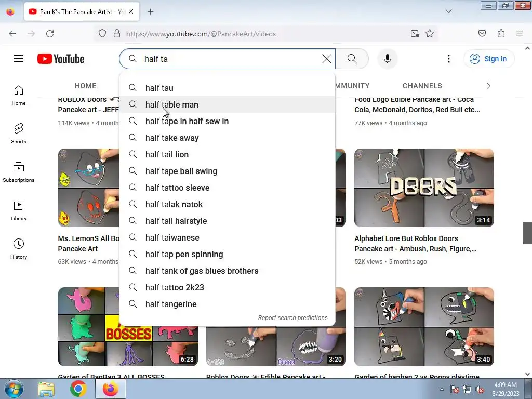Open picture-in-picture icon in the address bar
The image size is (532, 399).
415,34
